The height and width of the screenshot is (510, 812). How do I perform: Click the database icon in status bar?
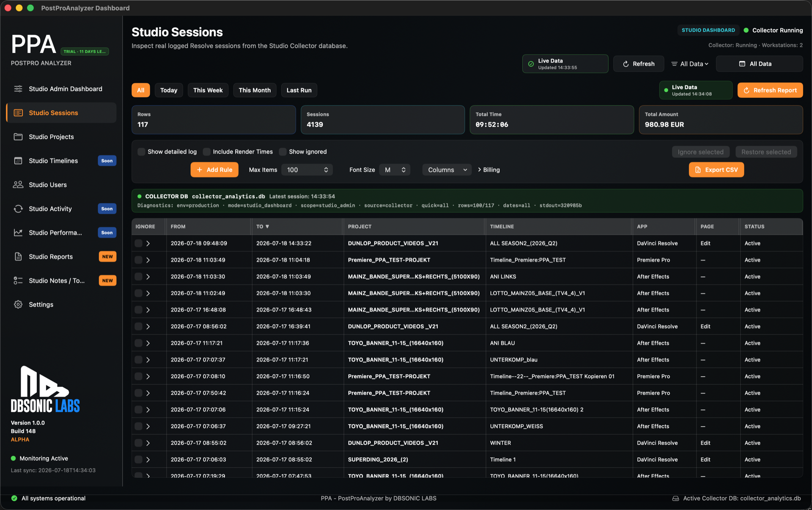point(675,499)
